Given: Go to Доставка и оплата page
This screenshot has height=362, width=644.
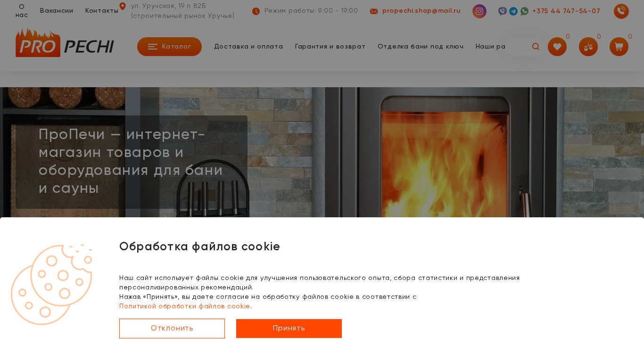Looking at the screenshot, I should [x=248, y=47].
